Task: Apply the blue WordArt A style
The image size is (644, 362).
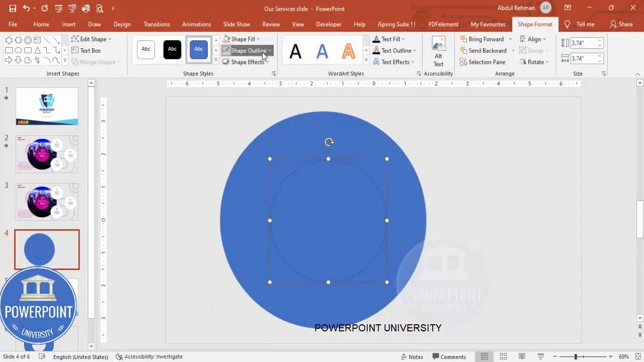Action: click(322, 51)
